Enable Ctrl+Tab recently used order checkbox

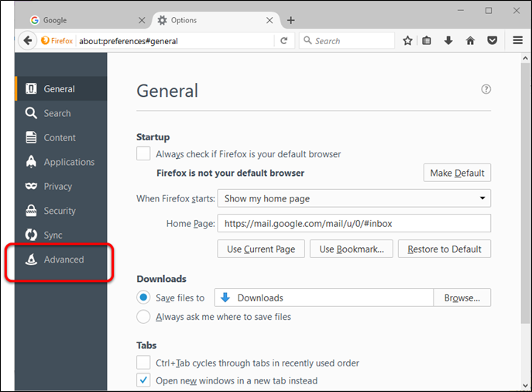[x=143, y=363]
